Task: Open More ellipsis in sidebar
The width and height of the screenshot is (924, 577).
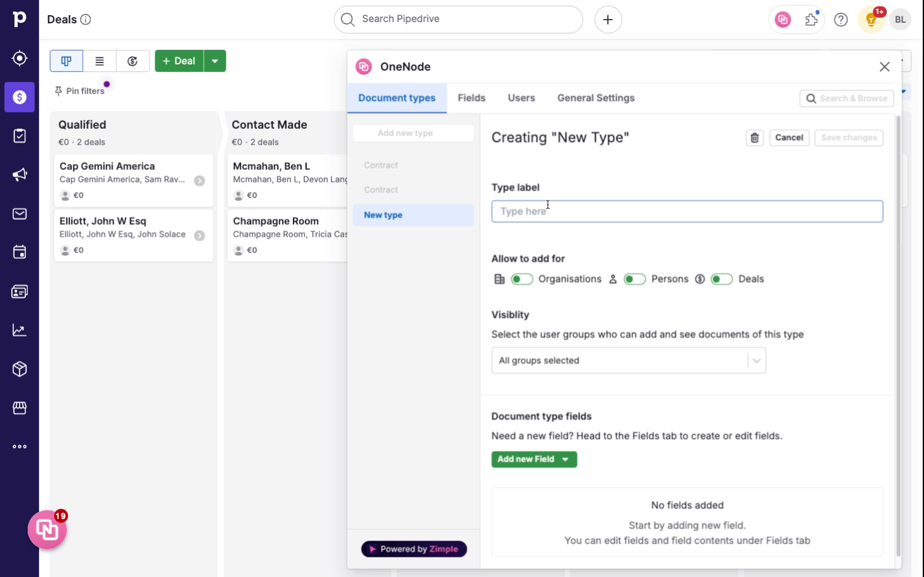Action: pos(20,447)
